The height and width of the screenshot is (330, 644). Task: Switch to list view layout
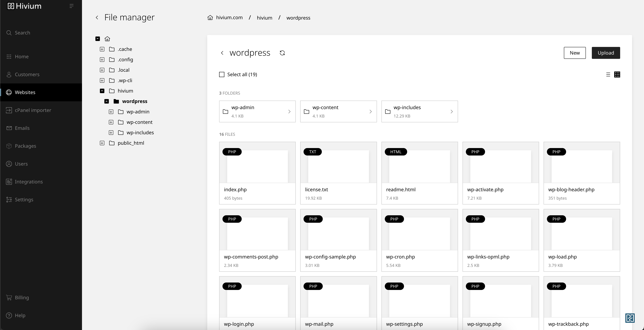tap(608, 74)
